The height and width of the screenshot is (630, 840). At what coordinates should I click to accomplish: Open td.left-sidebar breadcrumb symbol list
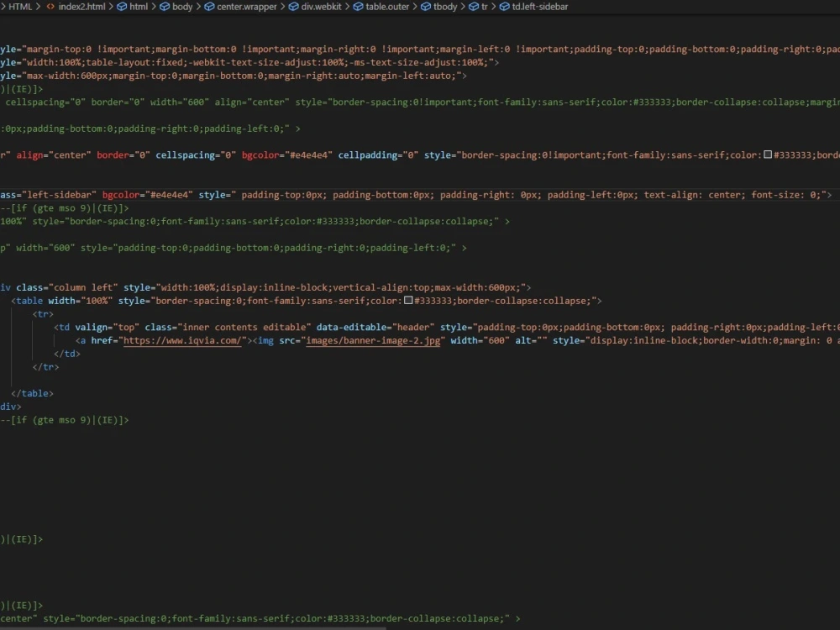[540, 7]
